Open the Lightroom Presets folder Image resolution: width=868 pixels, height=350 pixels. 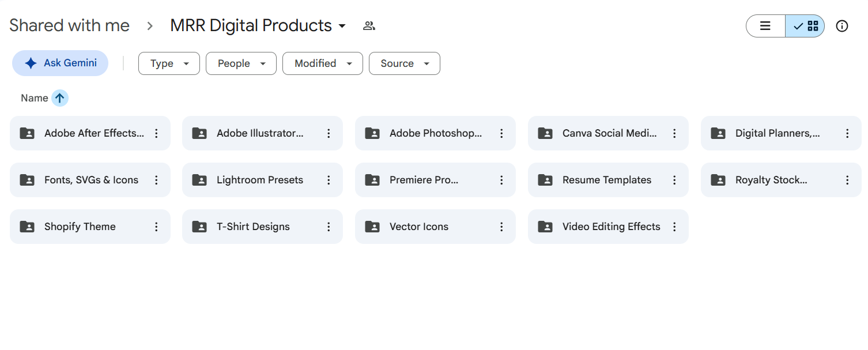click(262, 180)
